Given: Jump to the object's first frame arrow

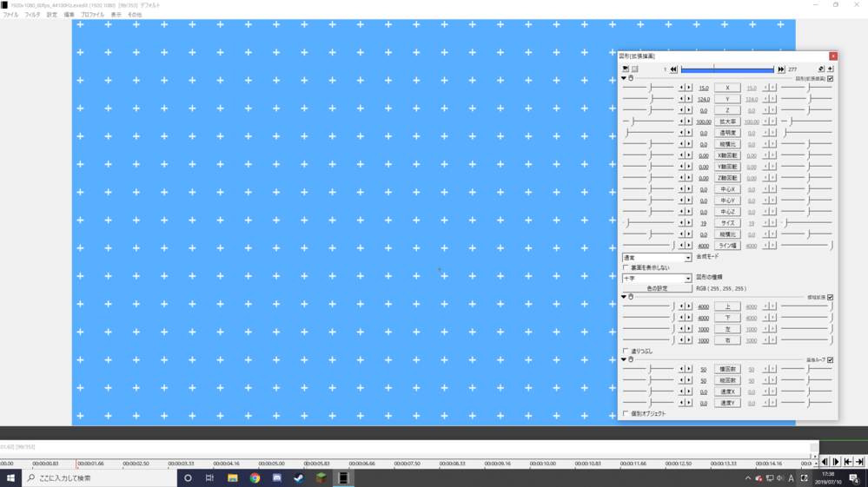Looking at the screenshot, I should (673, 69).
